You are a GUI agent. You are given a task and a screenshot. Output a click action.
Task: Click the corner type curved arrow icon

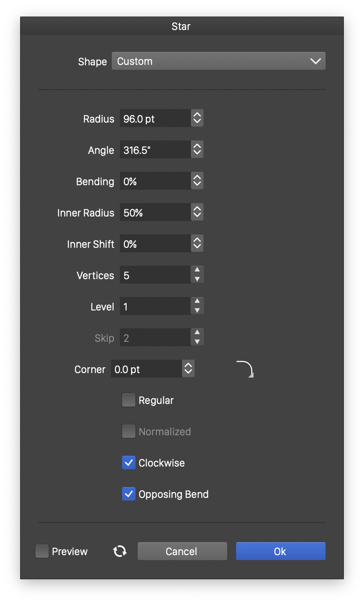tap(245, 369)
